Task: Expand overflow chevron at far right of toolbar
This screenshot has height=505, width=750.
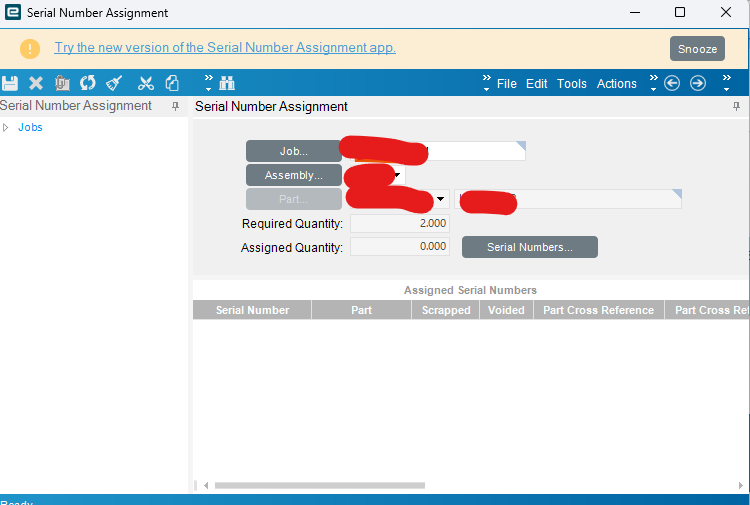Action: (x=727, y=83)
